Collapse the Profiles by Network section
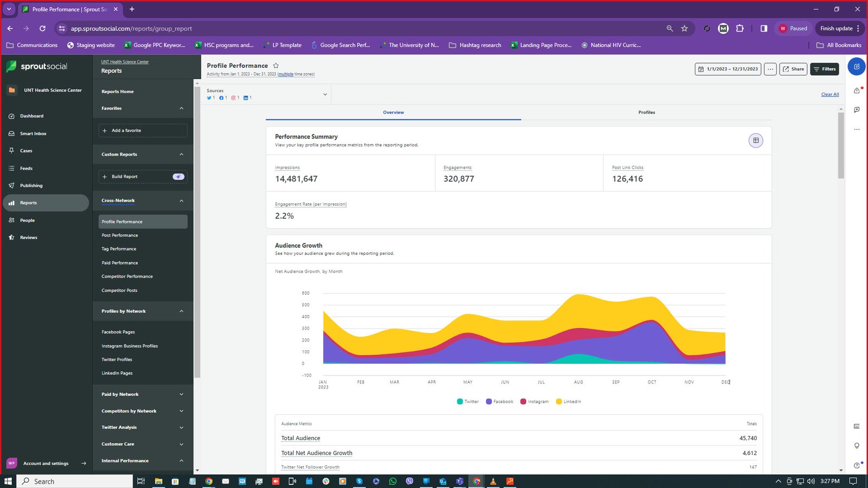Screen dimensions: 868x488 (181, 311)
